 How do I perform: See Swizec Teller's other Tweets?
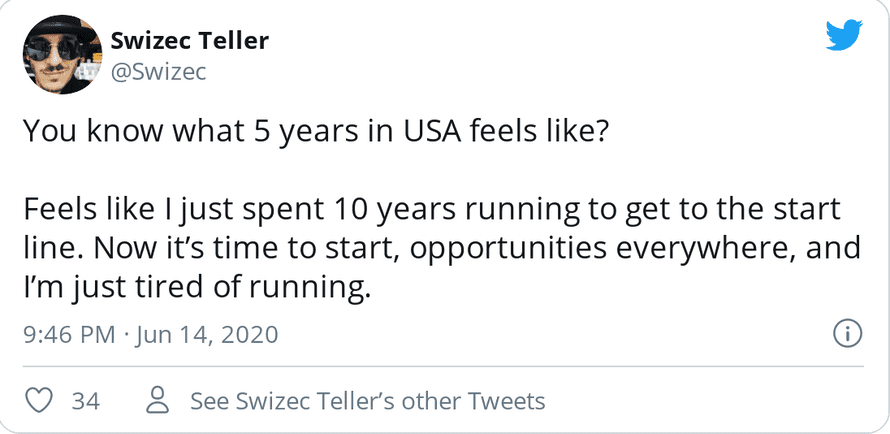click(x=367, y=401)
